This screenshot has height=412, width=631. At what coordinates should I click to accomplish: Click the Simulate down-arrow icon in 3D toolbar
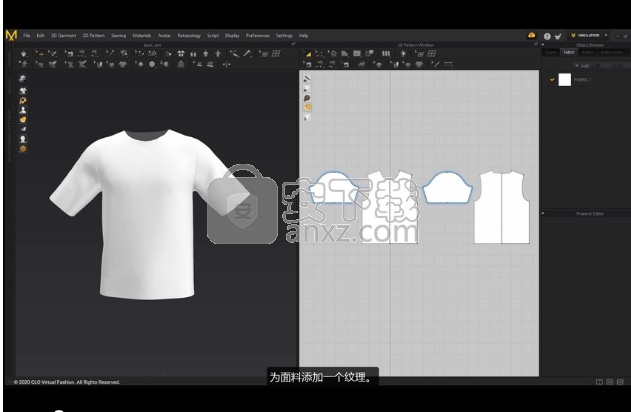click(x=24, y=54)
